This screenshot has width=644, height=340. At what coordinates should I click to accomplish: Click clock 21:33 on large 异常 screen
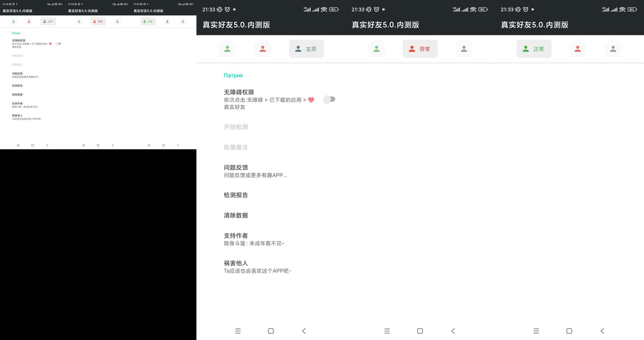[x=358, y=9]
